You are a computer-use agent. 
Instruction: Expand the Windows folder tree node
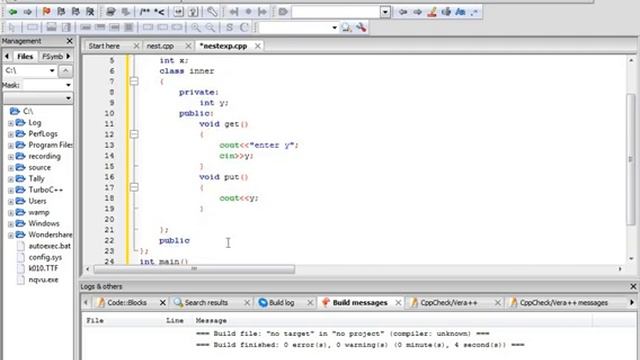point(11,224)
